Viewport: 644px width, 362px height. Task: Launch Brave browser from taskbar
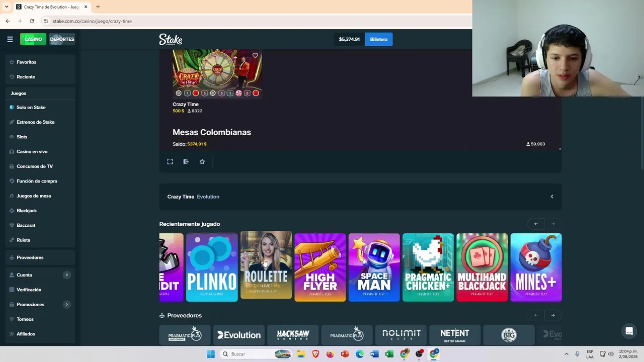315,354
